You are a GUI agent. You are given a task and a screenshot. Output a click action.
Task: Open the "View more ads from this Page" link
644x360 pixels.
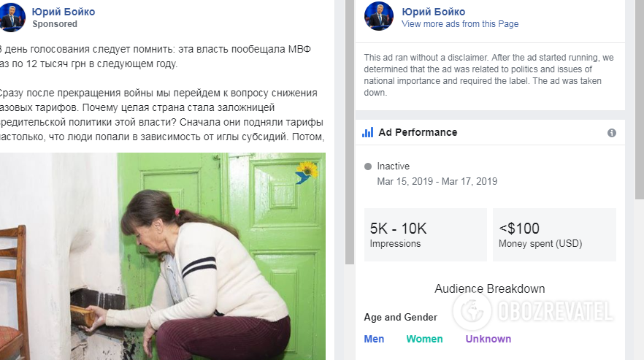[x=460, y=24]
